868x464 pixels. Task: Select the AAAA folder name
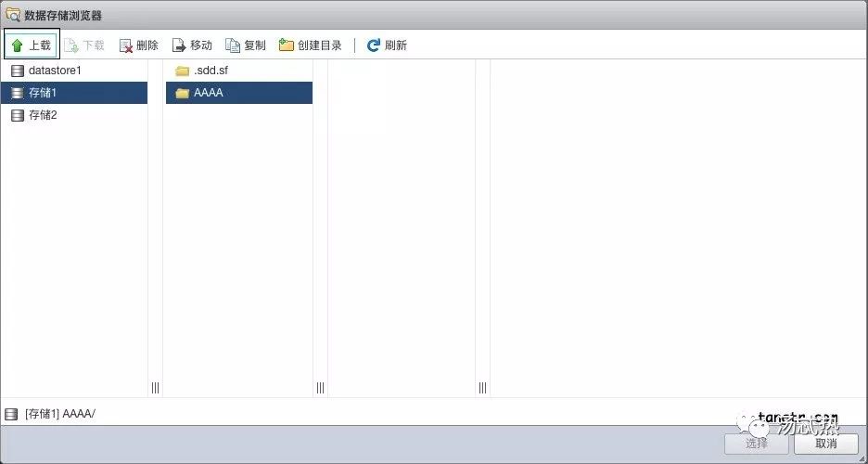pyautogui.click(x=208, y=93)
